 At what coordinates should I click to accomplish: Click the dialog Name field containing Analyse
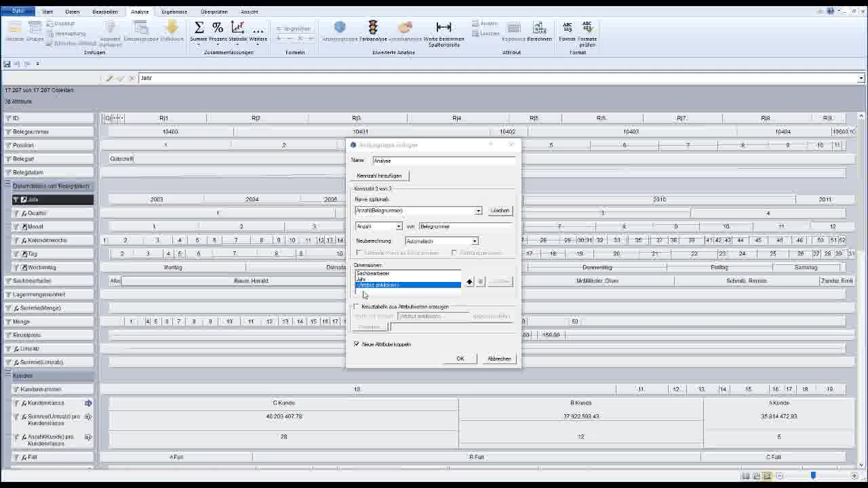coord(444,161)
